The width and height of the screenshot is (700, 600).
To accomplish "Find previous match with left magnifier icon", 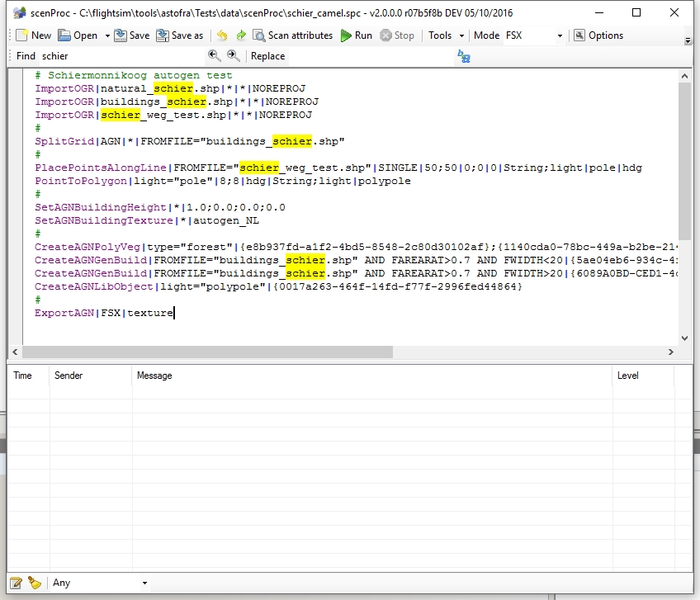I will point(215,55).
